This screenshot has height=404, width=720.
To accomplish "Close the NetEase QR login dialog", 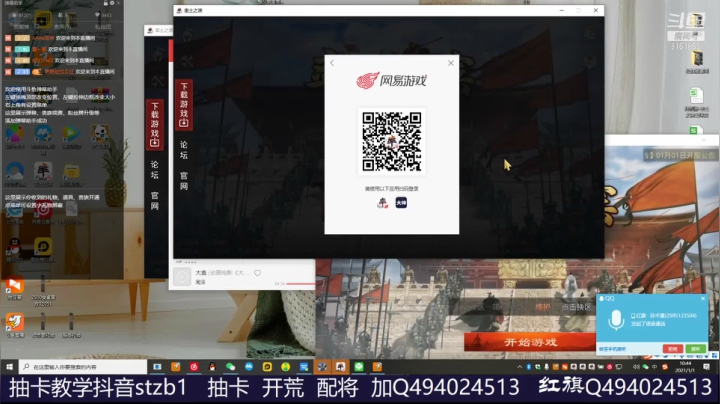I will 451,63.
